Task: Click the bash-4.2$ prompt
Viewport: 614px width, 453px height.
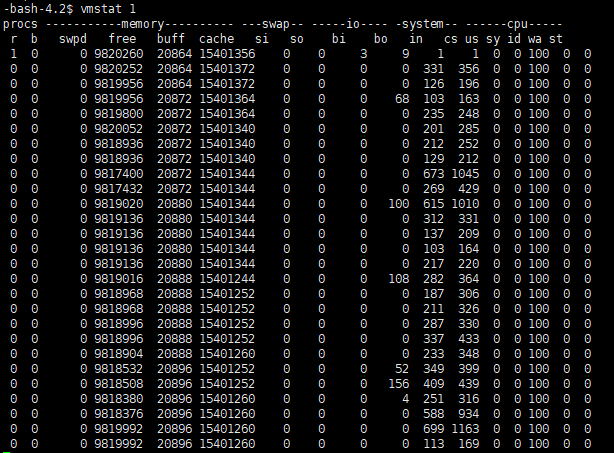Action: pos(38,9)
